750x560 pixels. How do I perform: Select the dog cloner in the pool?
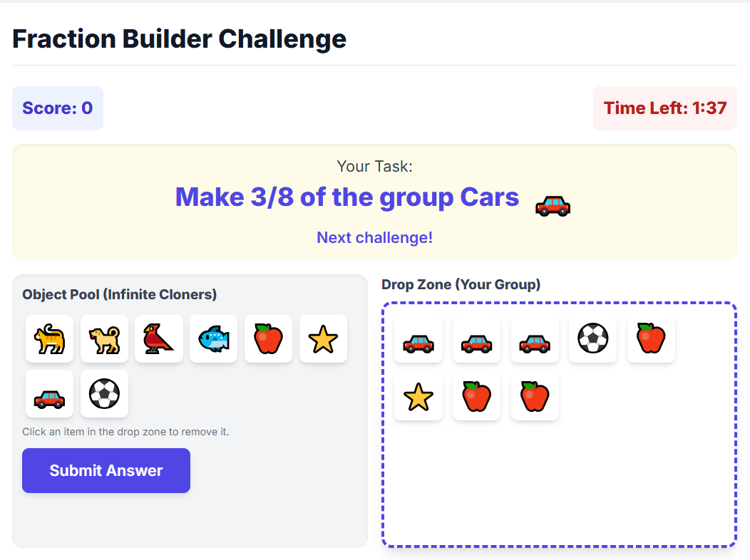(x=105, y=339)
